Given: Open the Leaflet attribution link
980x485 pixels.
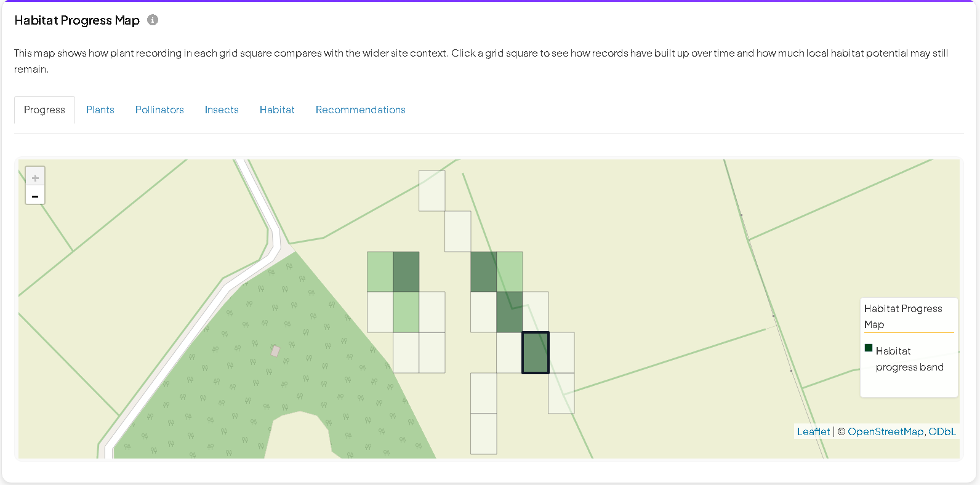Looking at the screenshot, I should [813, 431].
